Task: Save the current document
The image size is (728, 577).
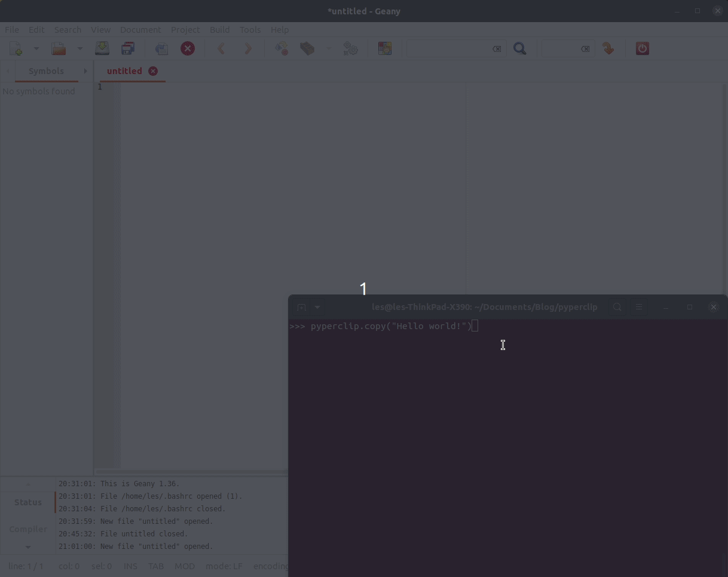Action: [102, 48]
